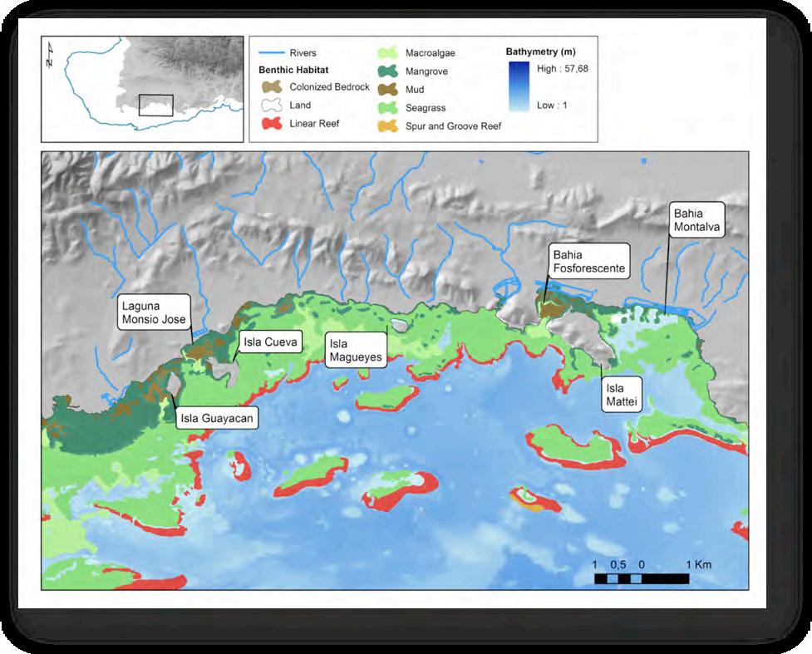Click the Laguna Monsio Jose label
Viewport: 812px width, 654px height.
point(154,312)
